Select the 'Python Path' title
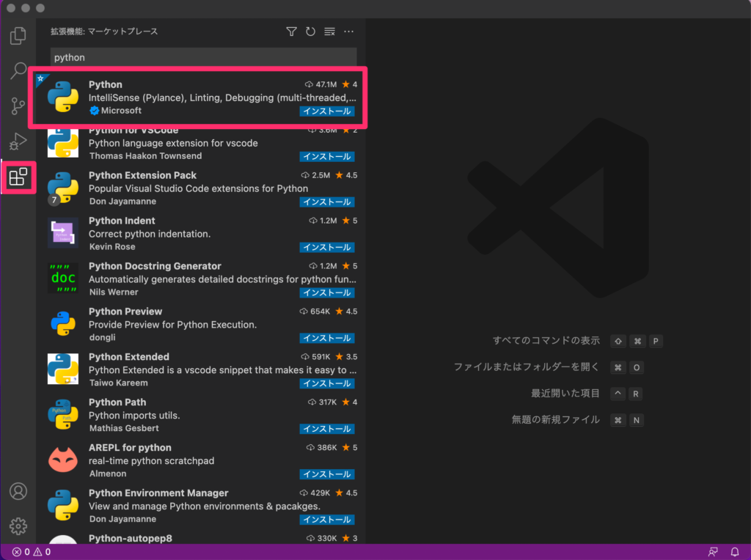The width and height of the screenshot is (751, 560). coord(117,402)
